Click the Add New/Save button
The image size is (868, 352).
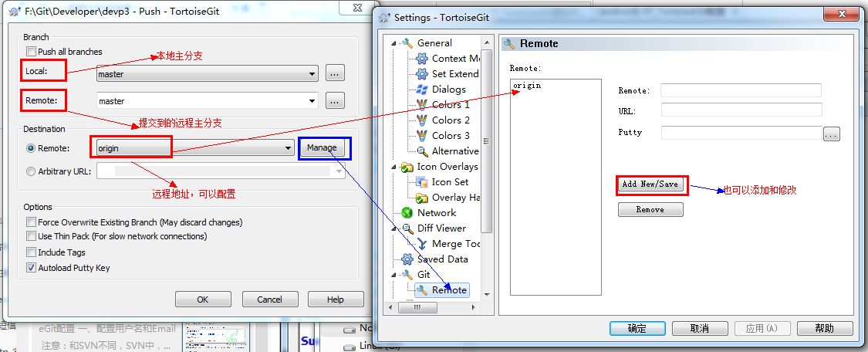(650, 184)
